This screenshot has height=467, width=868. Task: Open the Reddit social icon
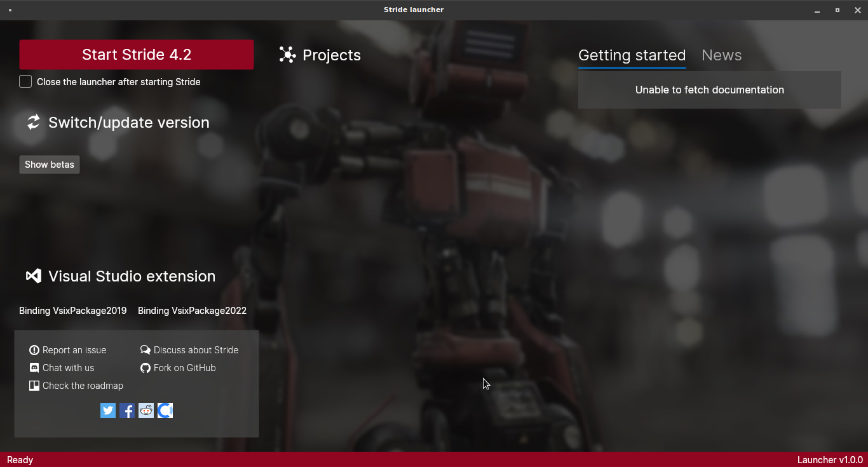[x=146, y=410]
